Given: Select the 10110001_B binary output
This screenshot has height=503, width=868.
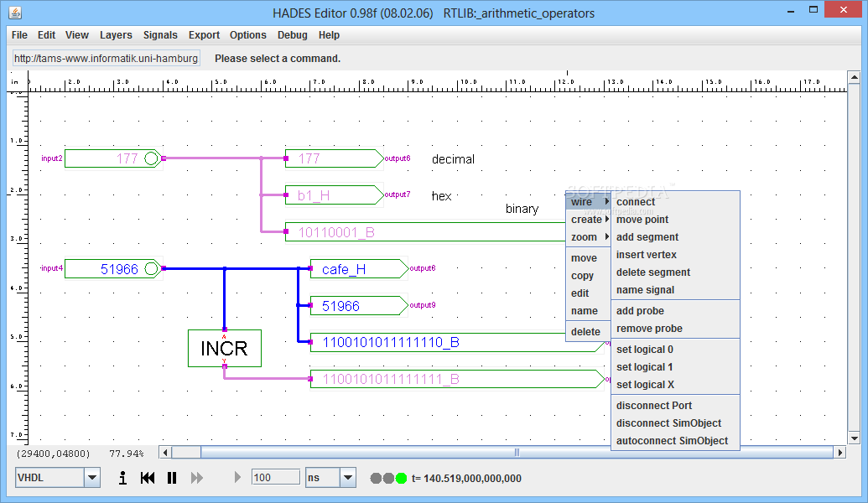Looking at the screenshot, I should click(x=425, y=232).
